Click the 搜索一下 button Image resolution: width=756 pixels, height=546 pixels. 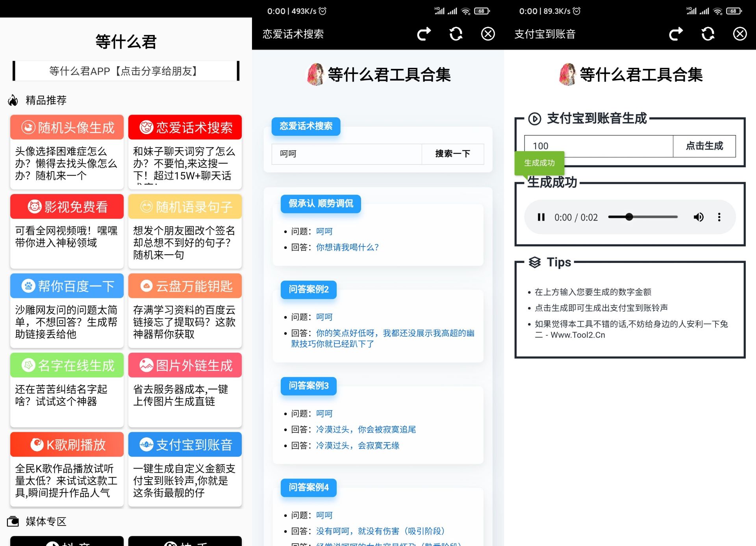click(453, 154)
